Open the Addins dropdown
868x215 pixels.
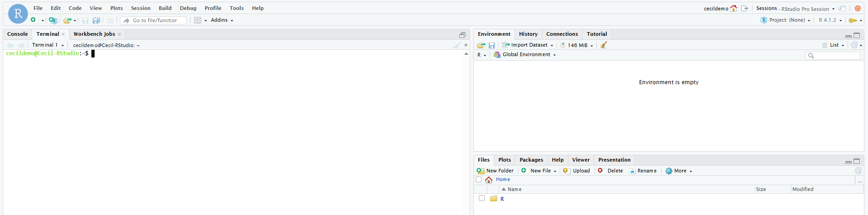point(222,20)
